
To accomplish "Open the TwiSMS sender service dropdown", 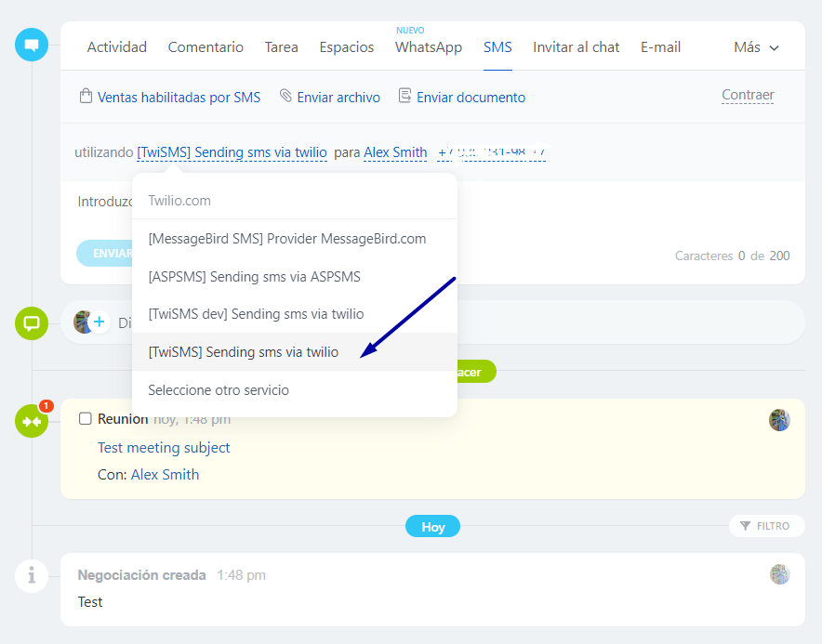I will (x=232, y=152).
